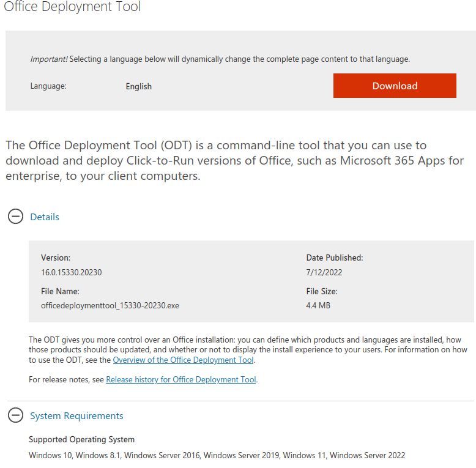This screenshot has height=468, width=476.
Task: Collapse the System Requirements circle icon
Action: tap(15, 415)
